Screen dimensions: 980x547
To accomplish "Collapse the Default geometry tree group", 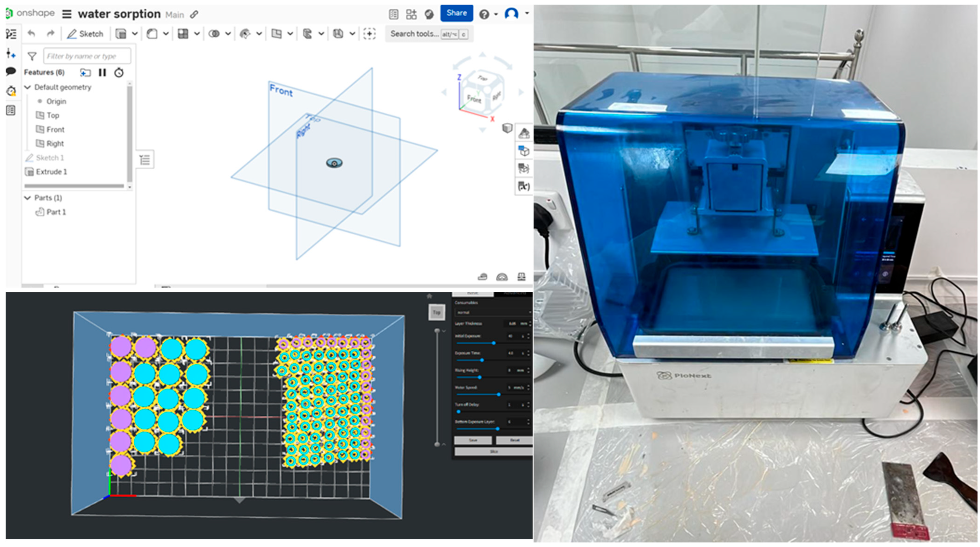I will tap(28, 87).
